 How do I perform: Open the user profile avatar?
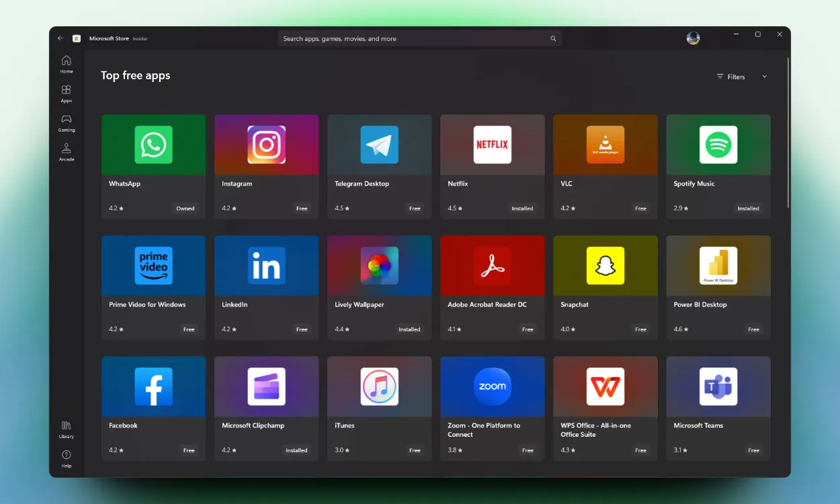[x=693, y=38]
